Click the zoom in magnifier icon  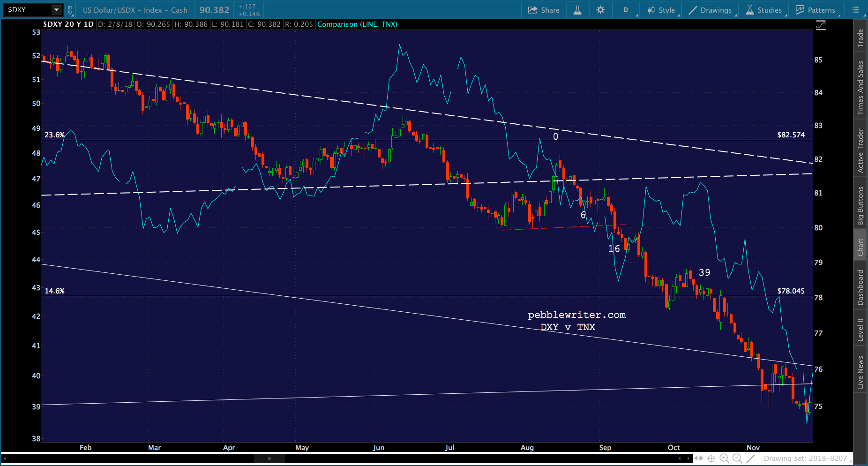[724, 458]
